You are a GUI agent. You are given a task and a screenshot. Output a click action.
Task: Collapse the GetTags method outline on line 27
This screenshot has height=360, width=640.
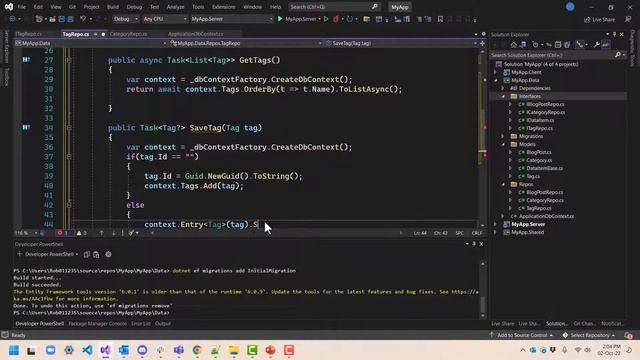[69, 60]
